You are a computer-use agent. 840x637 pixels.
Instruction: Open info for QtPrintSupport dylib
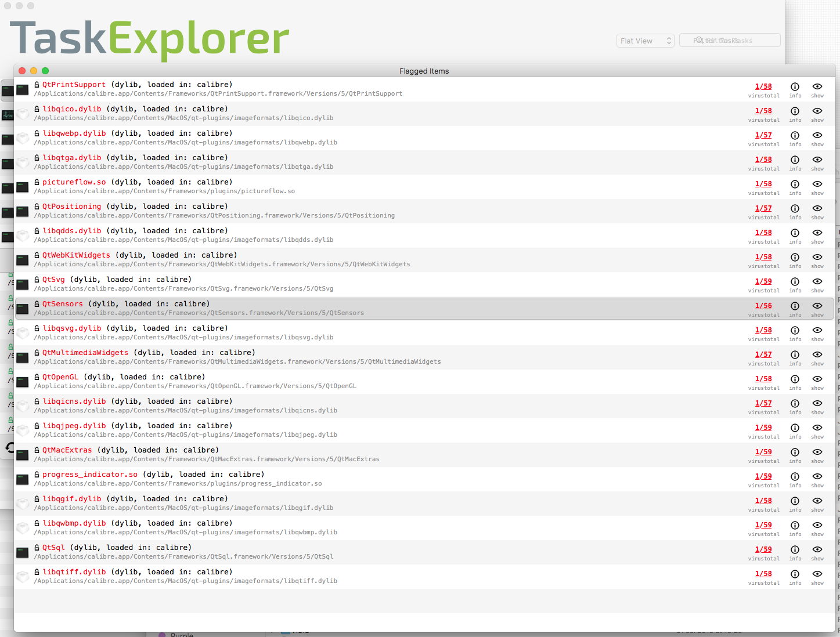(x=795, y=86)
